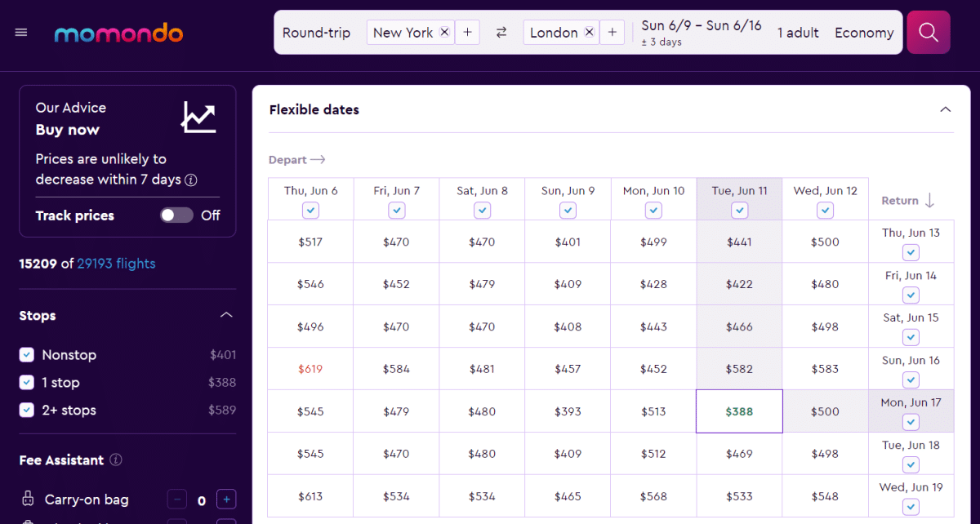The width and height of the screenshot is (980, 524).
Task: Uncheck the Thu, Jun 6 depart column
Action: tap(310, 210)
